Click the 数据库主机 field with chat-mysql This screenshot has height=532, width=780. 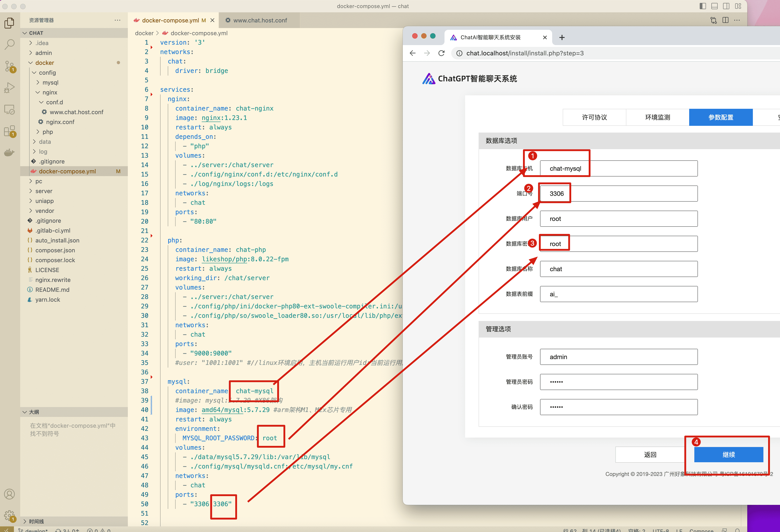tap(619, 168)
